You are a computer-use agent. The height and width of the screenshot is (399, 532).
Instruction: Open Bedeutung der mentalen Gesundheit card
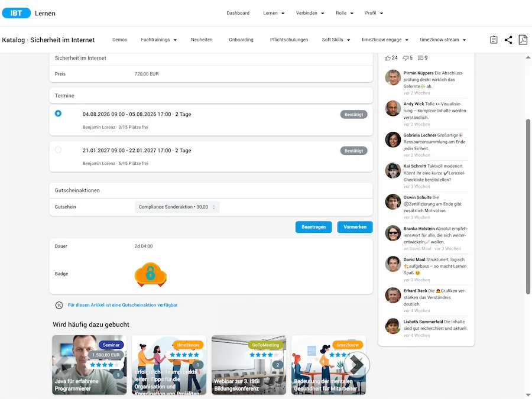click(329, 365)
